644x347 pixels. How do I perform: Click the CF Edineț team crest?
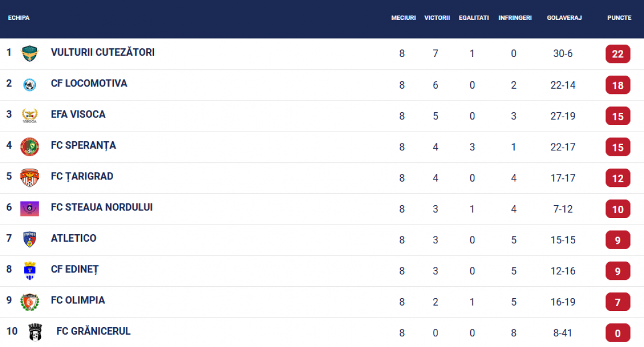coord(30,270)
